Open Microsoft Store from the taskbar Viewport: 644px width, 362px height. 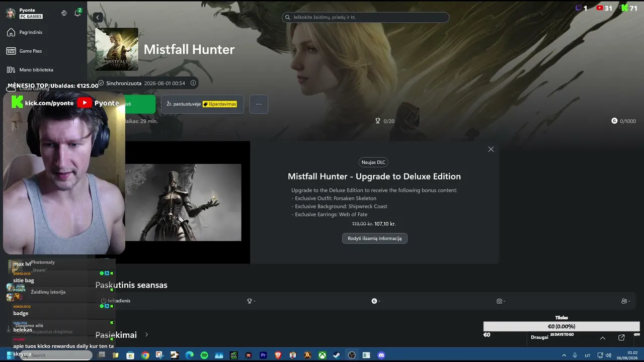130,355
